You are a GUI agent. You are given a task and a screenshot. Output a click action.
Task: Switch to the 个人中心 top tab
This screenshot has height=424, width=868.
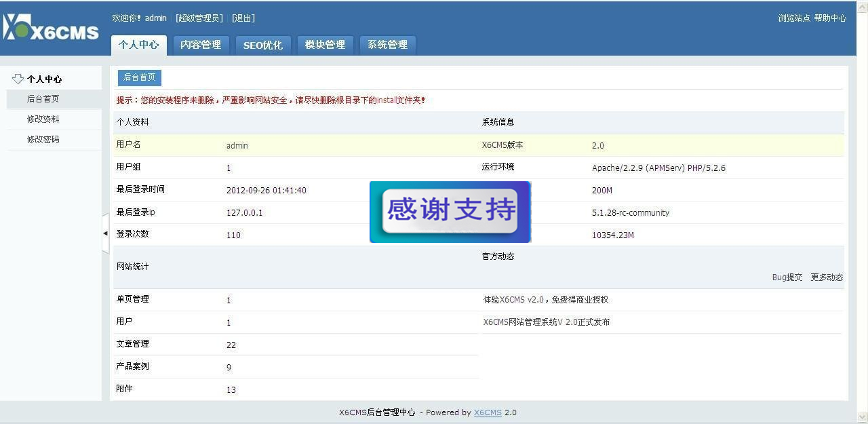tap(138, 45)
